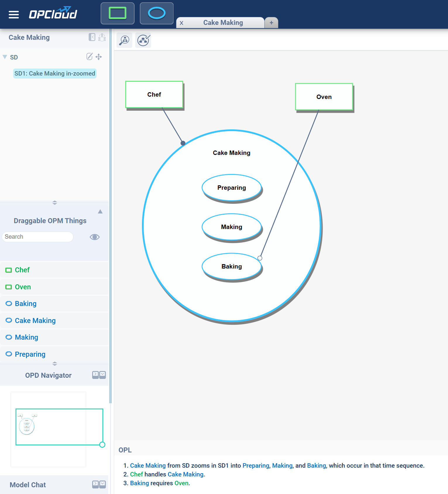448x494 pixels.
Task: Select SD1: Cake Making in-zoomed tree item
Action: pos(55,73)
